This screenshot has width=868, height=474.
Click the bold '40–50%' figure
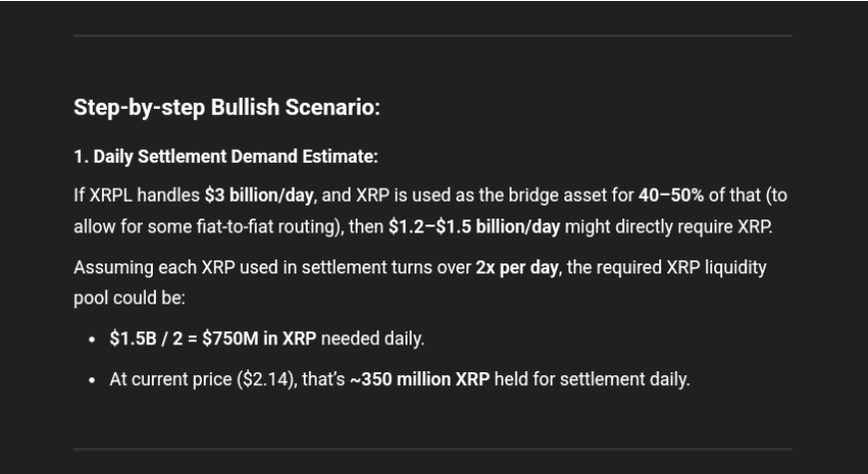point(671,196)
